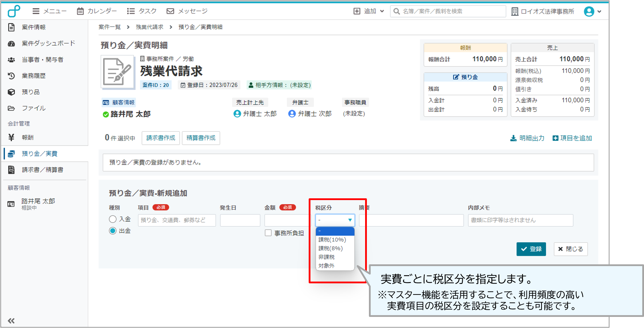Select the 預り金/実費 coins icon
Screen dimensions: 644x328
(11, 154)
